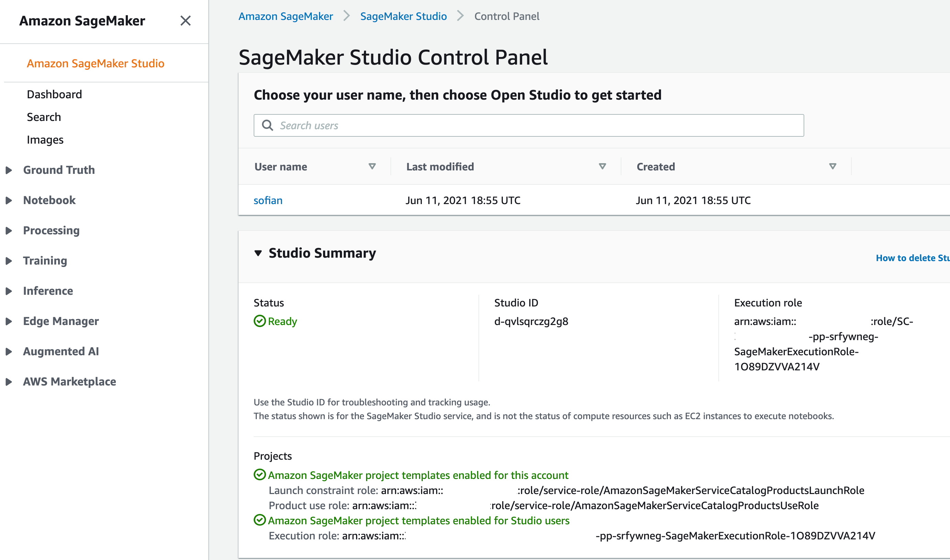Select the Processing sidebar label
The image size is (950, 560).
click(x=51, y=231)
